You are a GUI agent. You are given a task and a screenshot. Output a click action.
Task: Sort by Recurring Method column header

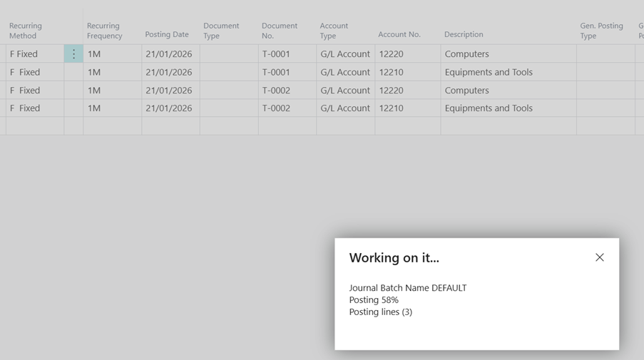point(26,31)
